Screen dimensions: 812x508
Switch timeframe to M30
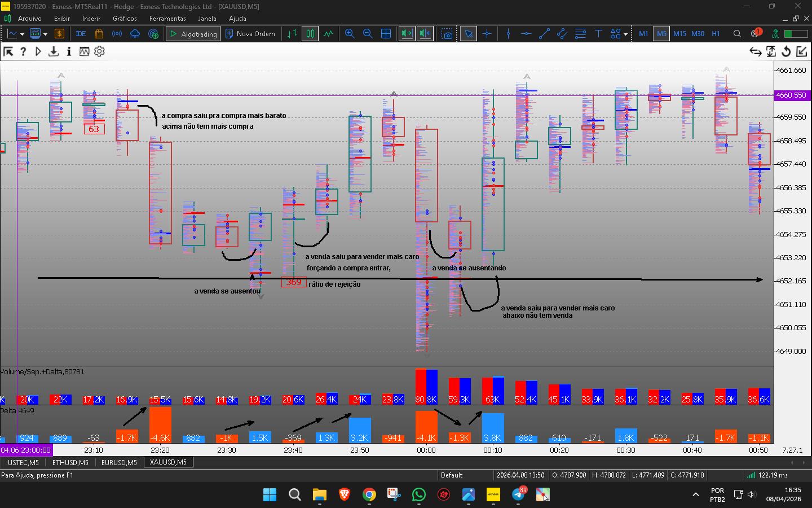(x=698, y=34)
